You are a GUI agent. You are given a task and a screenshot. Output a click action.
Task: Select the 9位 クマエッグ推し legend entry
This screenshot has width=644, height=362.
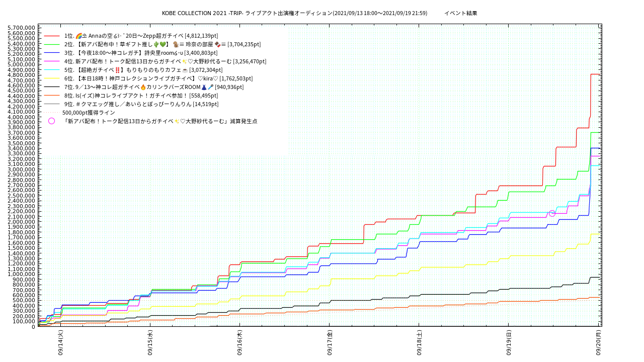tap(141, 104)
